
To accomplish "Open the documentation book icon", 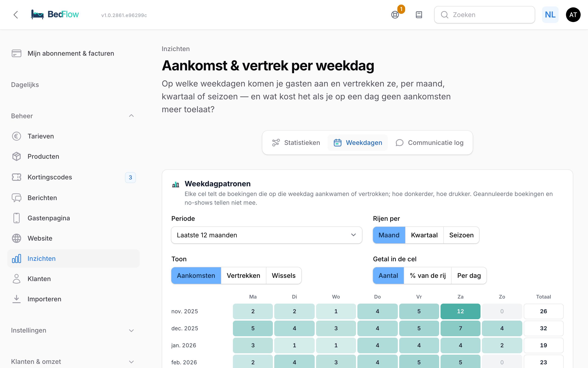I will coord(419,14).
